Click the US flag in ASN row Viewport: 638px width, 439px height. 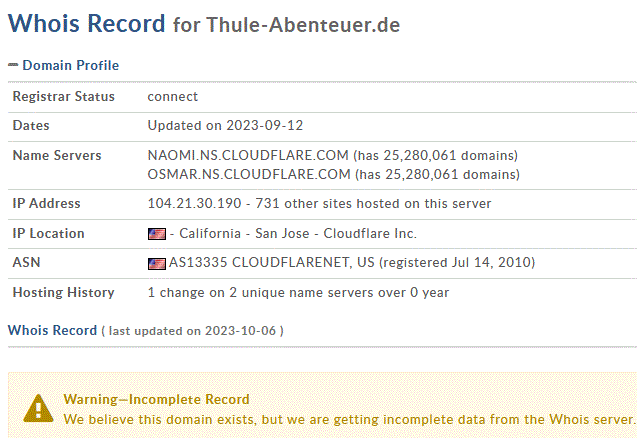click(x=157, y=264)
